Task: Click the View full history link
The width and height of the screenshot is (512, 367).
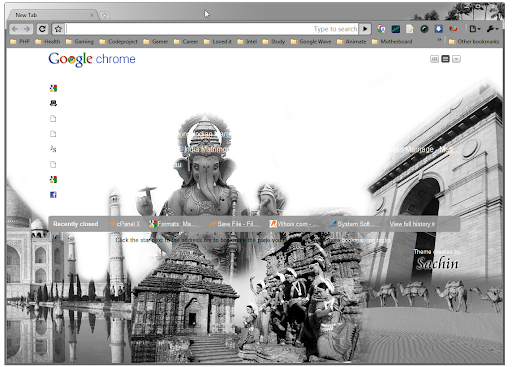Action: 412,224
